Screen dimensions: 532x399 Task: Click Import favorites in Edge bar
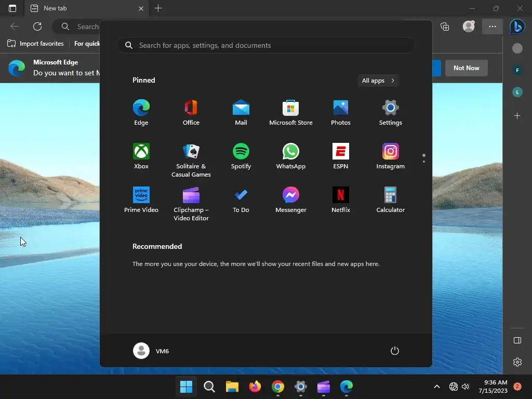pyautogui.click(x=36, y=44)
